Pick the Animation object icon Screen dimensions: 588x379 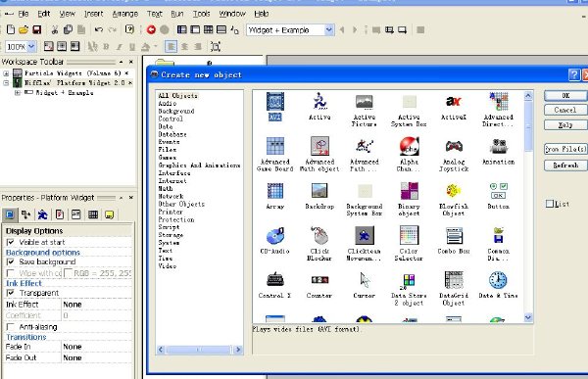[x=499, y=146]
